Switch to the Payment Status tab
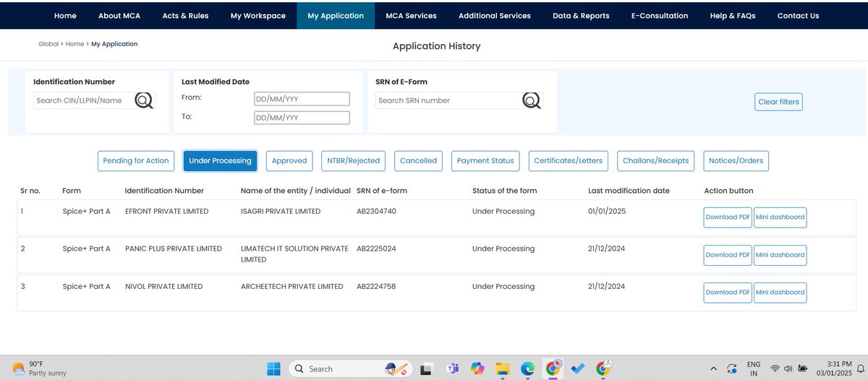The width and height of the screenshot is (868, 380). tap(485, 161)
